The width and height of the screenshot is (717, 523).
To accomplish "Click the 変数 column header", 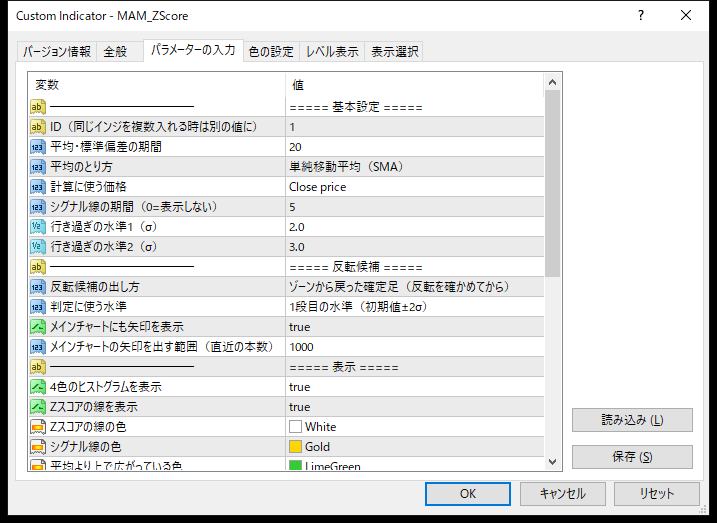I will [157, 85].
